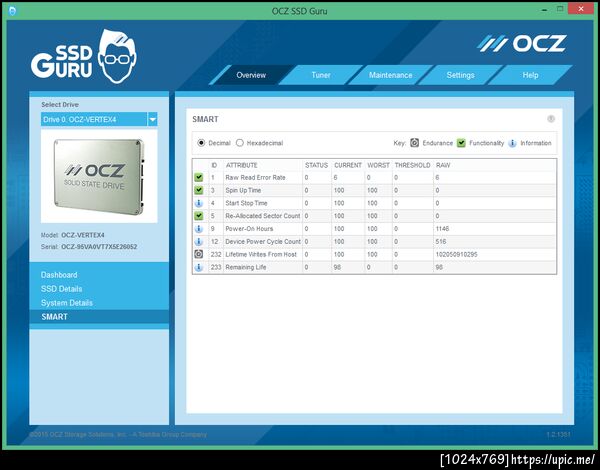
Task: Click the 'Device Power Cycle Count' attribute text
Action: coord(263,242)
